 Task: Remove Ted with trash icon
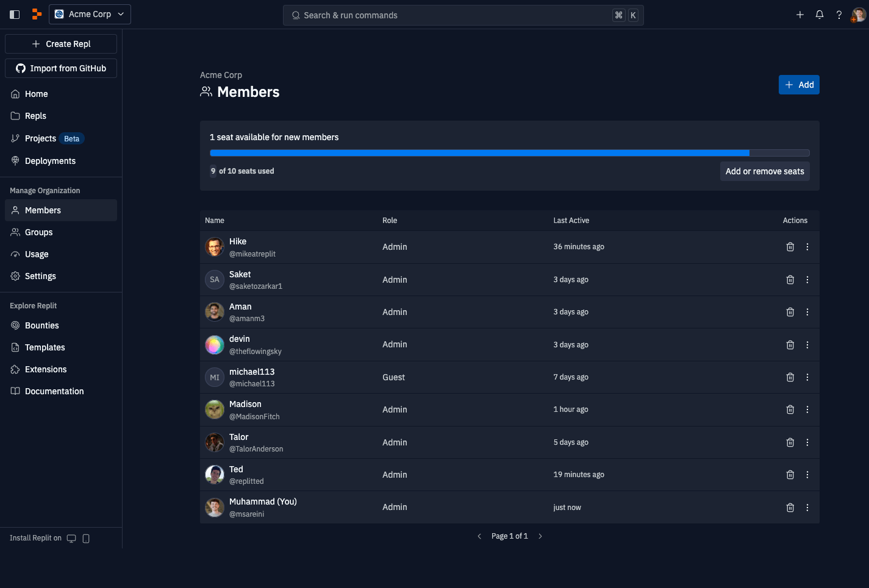point(790,475)
